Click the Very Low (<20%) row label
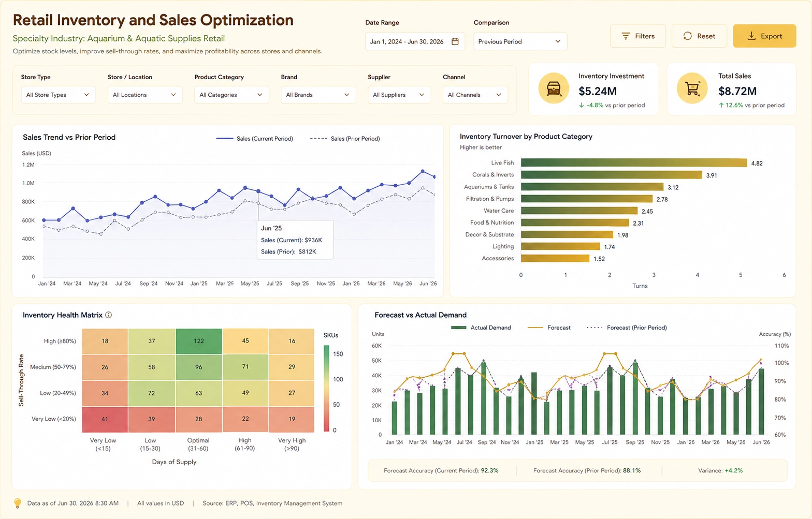The image size is (812, 519). [x=54, y=419]
